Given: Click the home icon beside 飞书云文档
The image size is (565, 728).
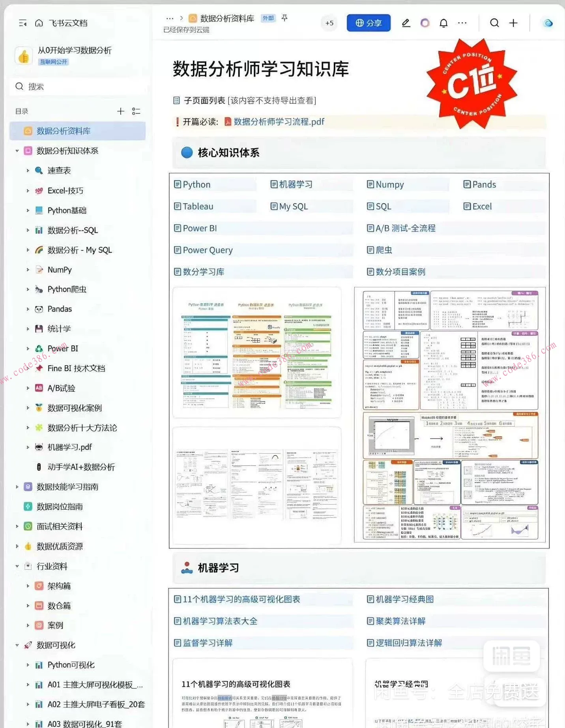Looking at the screenshot, I should coord(39,23).
